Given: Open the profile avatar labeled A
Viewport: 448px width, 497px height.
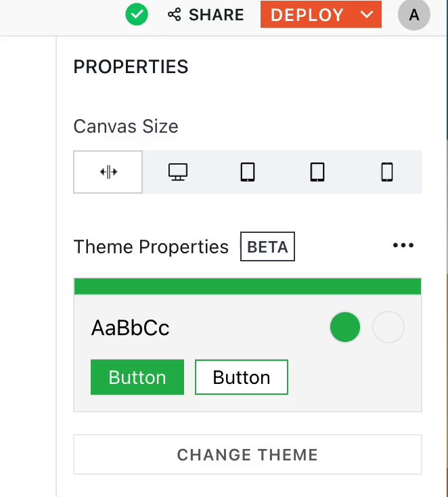Looking at the screenshot, I should (414, 15).
